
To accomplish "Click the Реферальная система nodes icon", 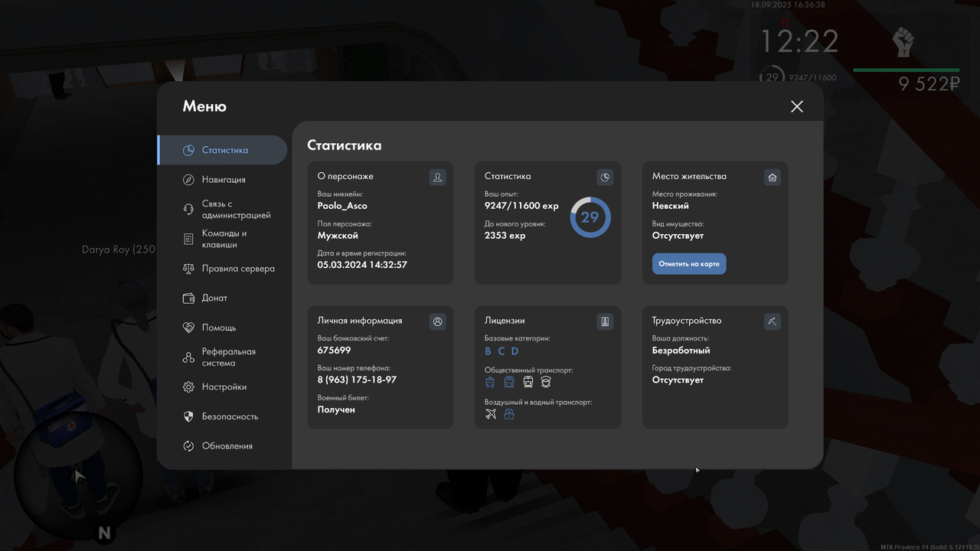I will click(188, 357).
